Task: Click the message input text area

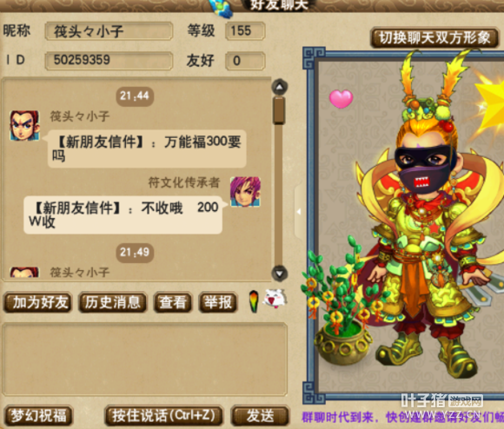Action: pos(145,360)
